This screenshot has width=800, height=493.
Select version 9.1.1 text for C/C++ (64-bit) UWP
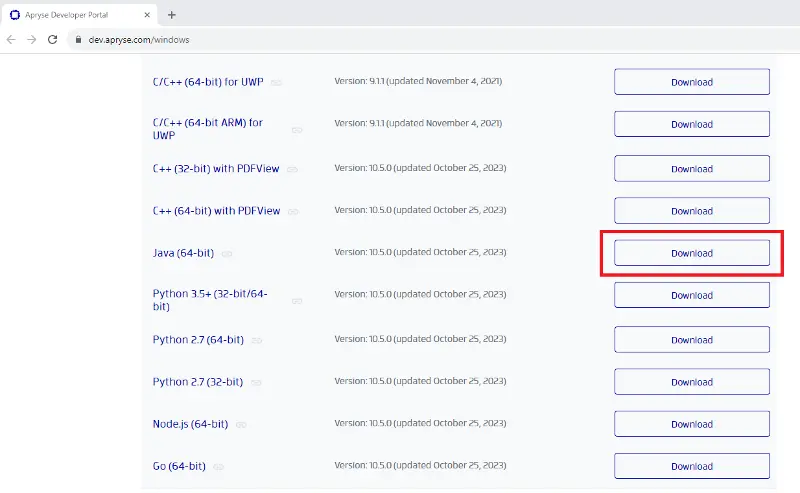click(x=418, y=81)
